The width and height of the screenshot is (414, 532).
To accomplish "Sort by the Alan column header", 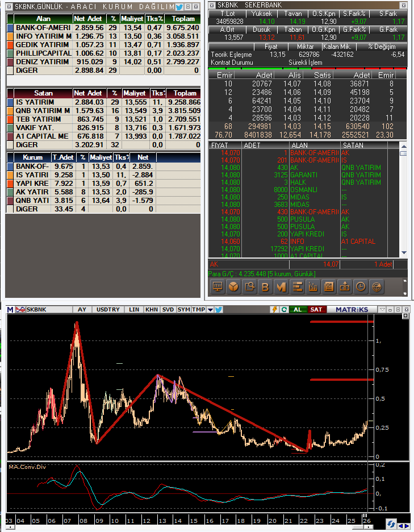I will point(43,19).
